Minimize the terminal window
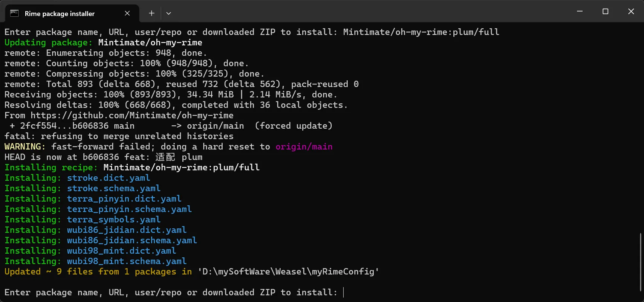 coord(580,12)
